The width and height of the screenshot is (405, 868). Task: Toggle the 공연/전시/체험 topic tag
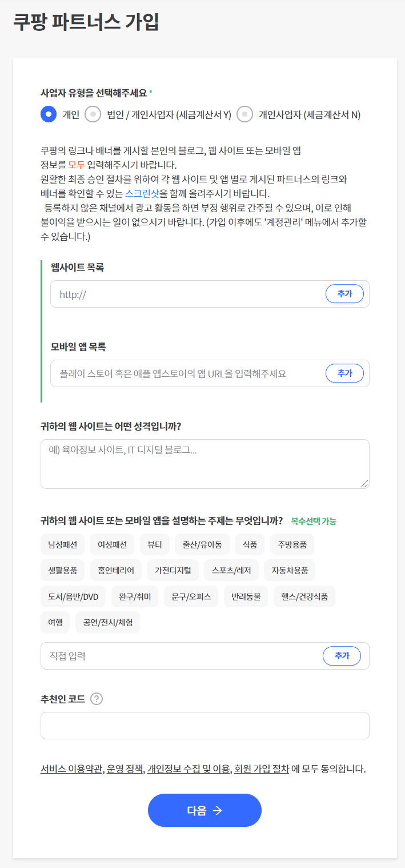click(107, 623)
